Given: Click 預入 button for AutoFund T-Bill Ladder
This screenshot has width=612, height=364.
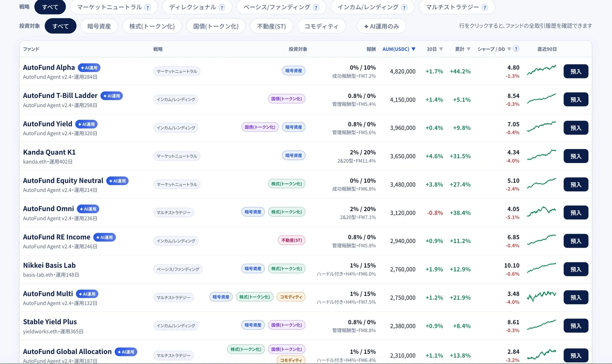Looking at the screenshot, I should (x=576, y=100).
